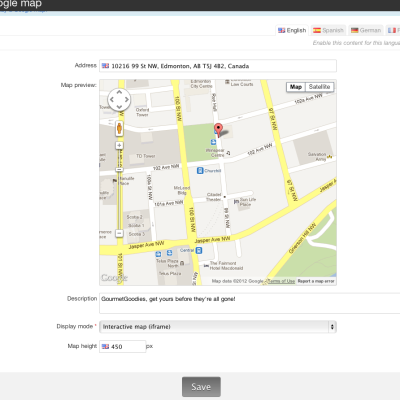
Task: Click the Fairmont Hotel Macdonald bed icon
Action: pyautogui.click(x=206, y=266)
